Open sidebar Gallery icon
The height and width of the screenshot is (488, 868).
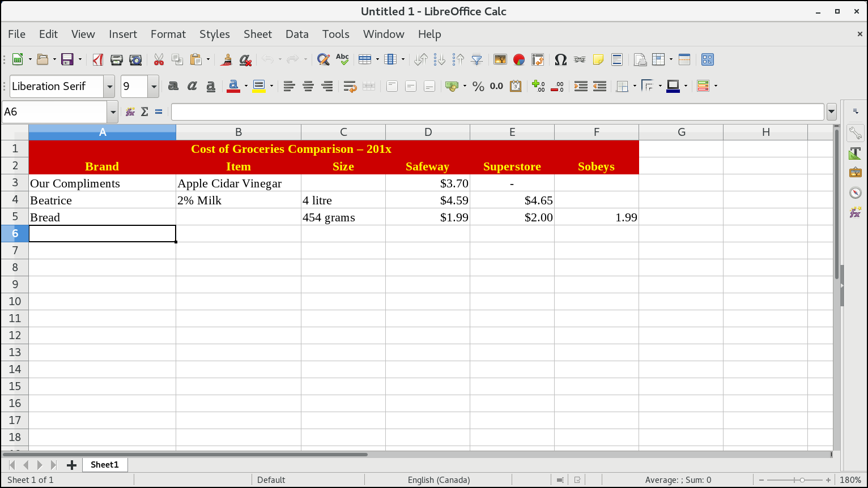click(x=856, y=173)
